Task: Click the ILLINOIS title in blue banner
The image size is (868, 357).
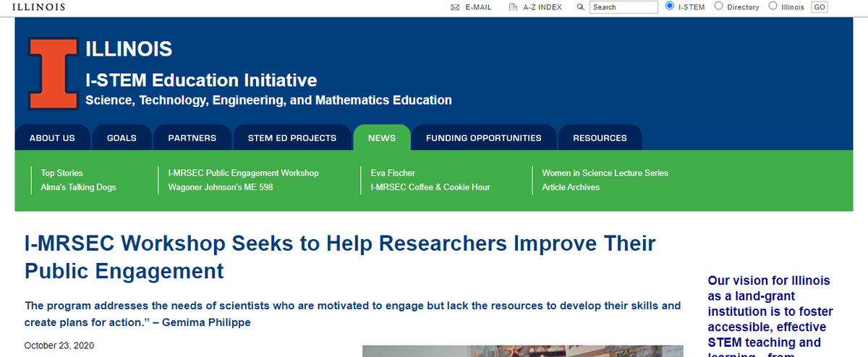Action: (129, 49)
